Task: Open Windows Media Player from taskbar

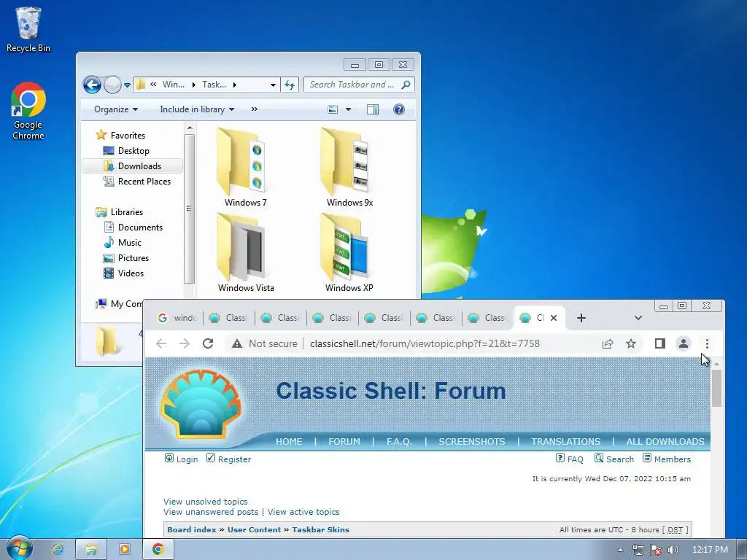Action: click(x=124, y=550)
